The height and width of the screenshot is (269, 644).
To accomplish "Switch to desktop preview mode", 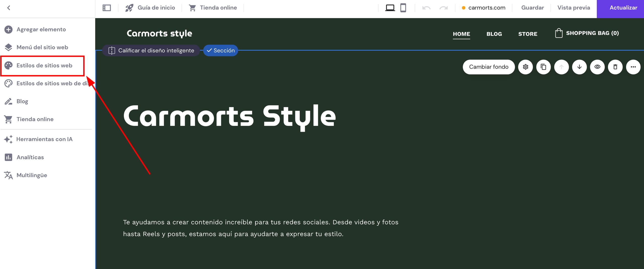I will (x=390, y=8).
